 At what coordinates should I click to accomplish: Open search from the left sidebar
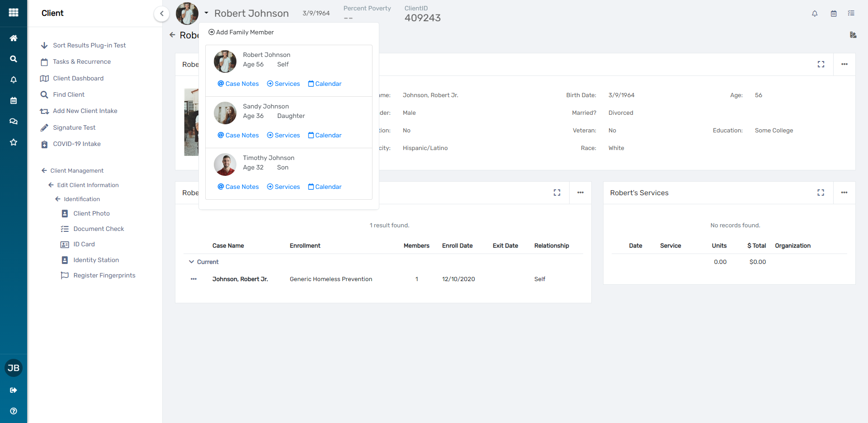click(x=14, y=59)
